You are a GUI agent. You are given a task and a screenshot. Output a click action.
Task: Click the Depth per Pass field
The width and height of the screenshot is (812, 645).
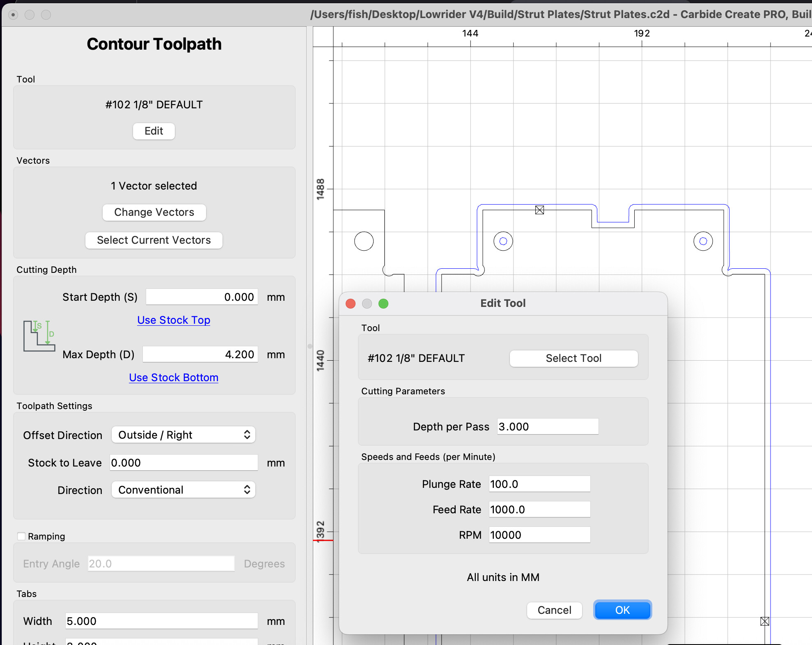click(x=547, y=427)
